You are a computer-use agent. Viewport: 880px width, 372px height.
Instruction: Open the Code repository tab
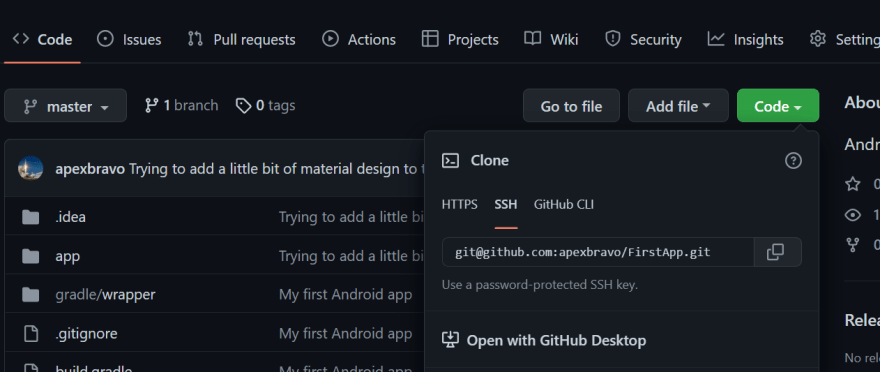click(x=43, y=39)
